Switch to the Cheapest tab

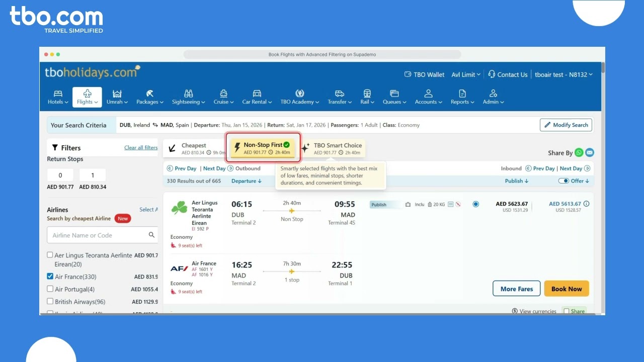[x=195, y=148]
